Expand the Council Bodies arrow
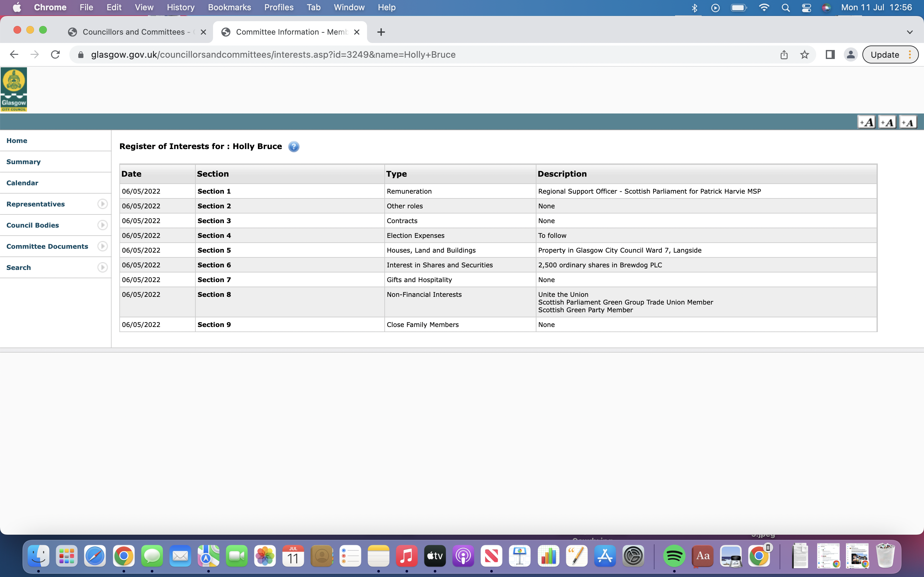The height and width of the screenshot is (577, 924). tap(102, 225)
